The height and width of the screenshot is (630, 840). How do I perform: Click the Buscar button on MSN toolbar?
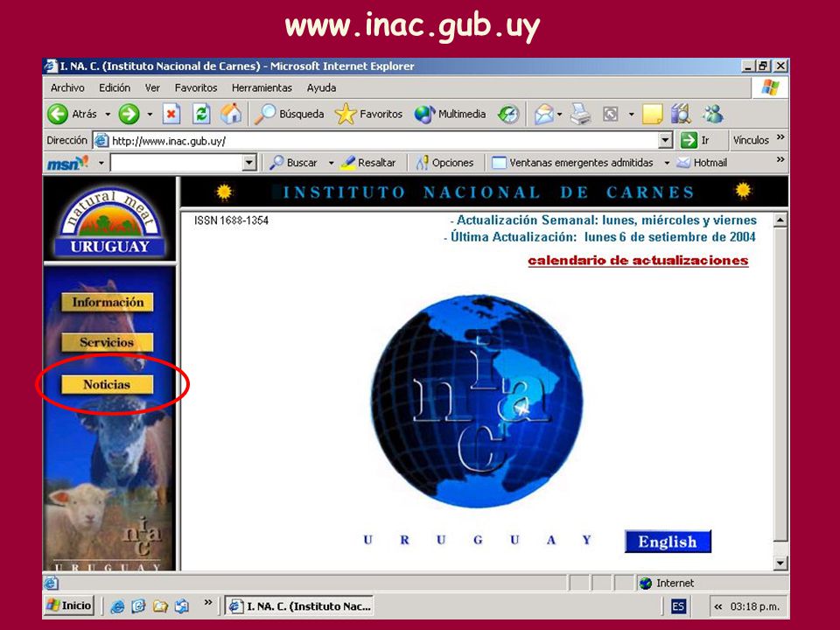tap(293, 163)
